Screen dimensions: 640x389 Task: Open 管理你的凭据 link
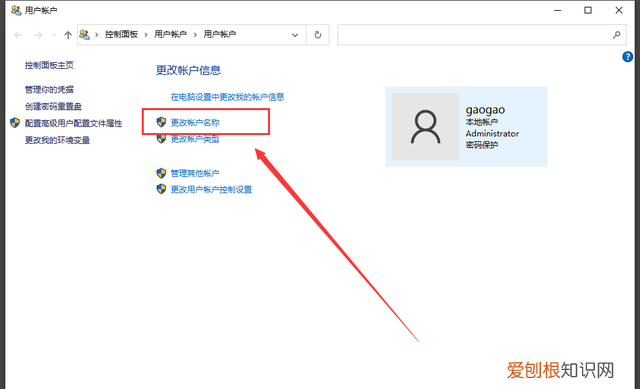click(x=49, y=89)
